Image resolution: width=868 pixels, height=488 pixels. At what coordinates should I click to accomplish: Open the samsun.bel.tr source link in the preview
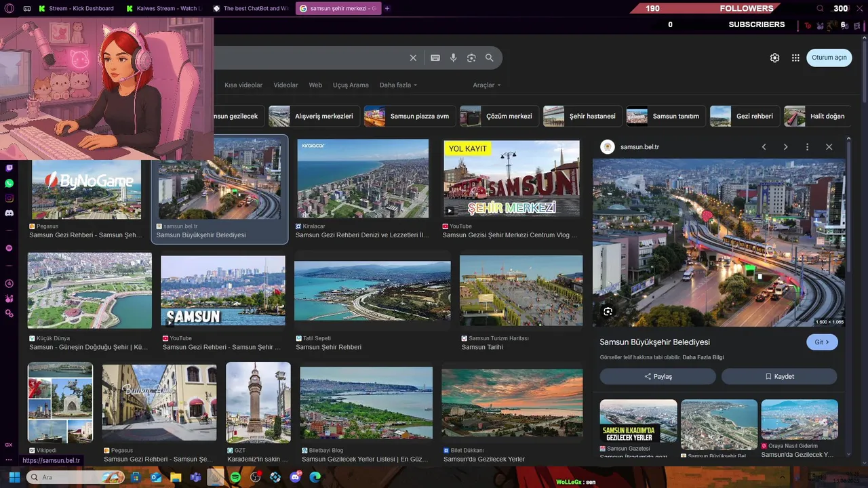tap(639, 147)
